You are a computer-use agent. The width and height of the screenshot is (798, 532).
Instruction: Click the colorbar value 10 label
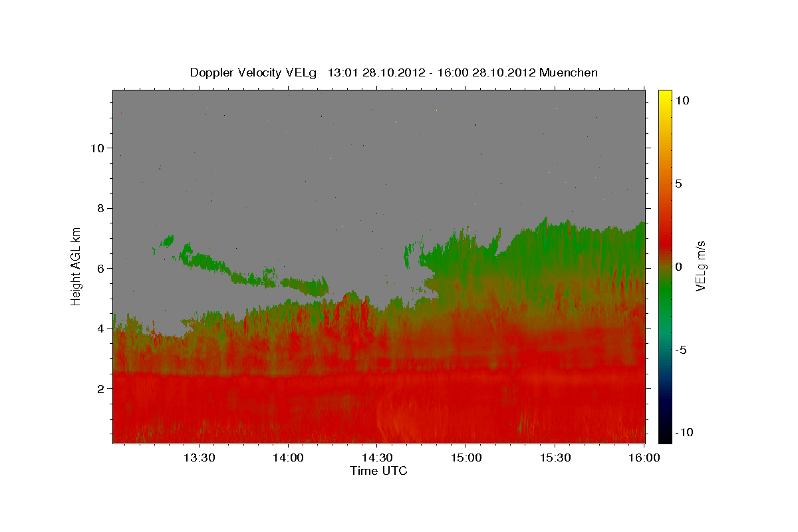[682, 100]
